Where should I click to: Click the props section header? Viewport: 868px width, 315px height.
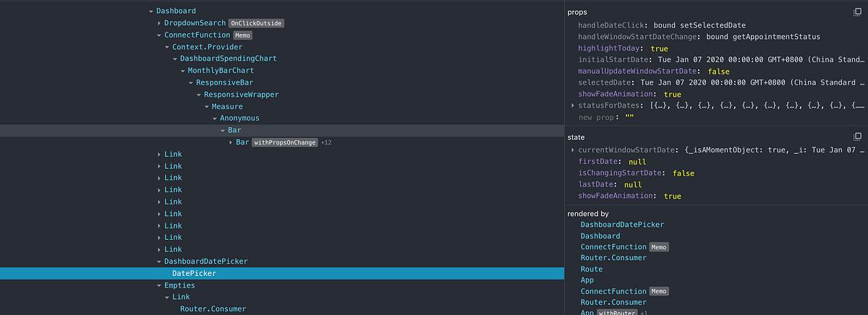click(x=577, y=12)
